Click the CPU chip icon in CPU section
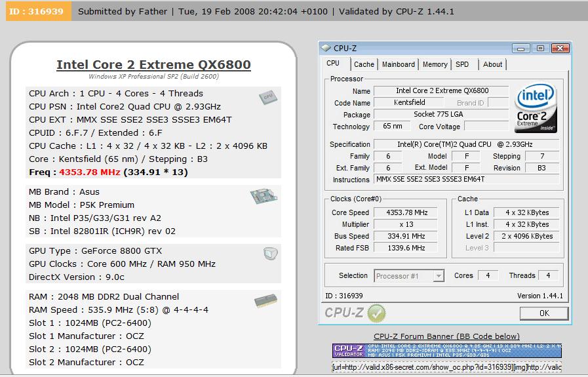This screenshot has height=377, width=588. 267,98
